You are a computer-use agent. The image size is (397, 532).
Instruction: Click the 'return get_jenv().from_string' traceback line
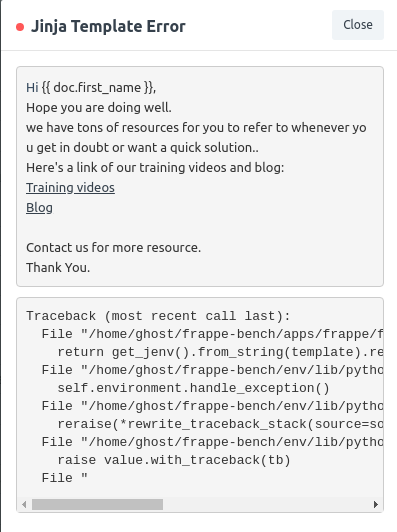[x=220, y=352]
